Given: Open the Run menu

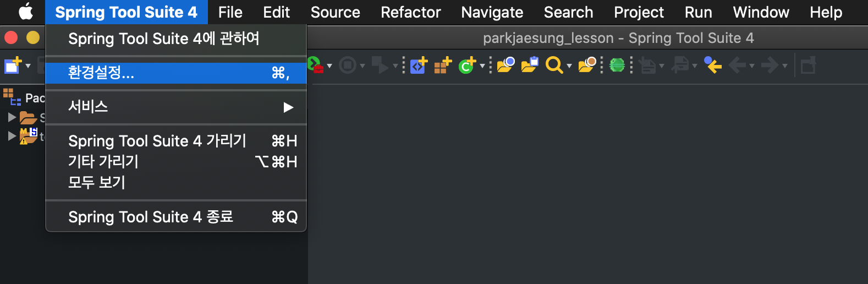Looking at the screenshot, I should (x=698, y=12).
